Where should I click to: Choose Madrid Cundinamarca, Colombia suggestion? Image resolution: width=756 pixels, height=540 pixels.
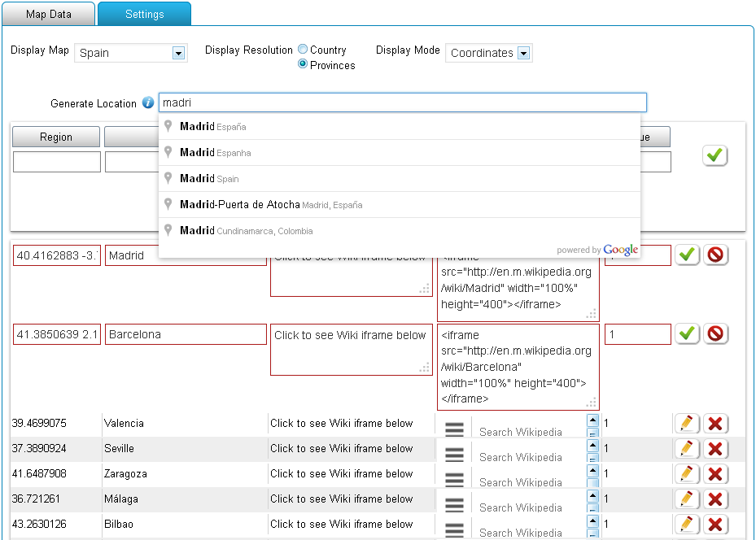[400, 231]
